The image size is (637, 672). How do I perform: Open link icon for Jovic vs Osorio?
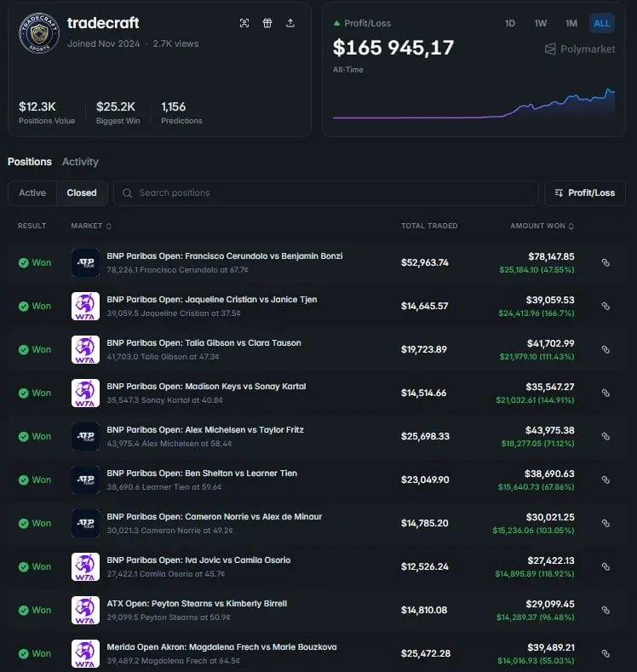[605, 566]
